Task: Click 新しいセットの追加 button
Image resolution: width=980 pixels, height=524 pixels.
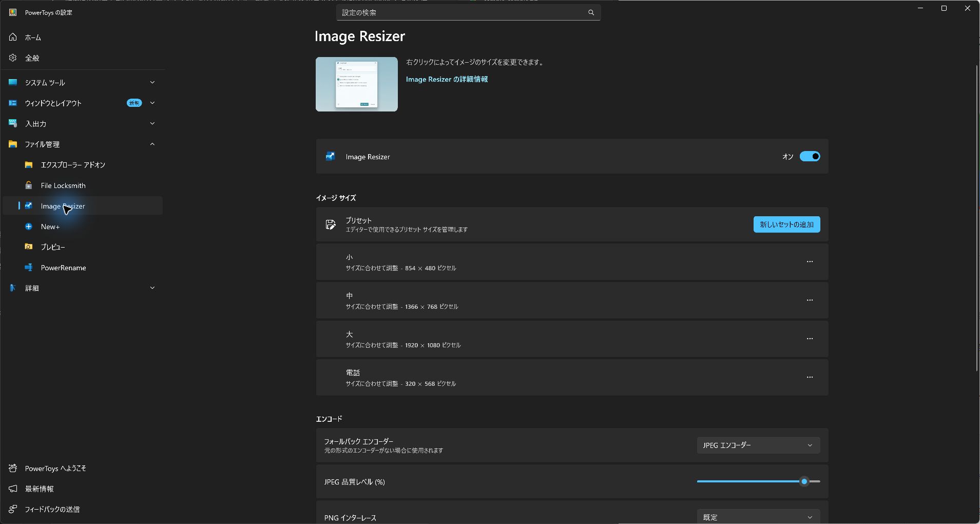Action: click(786, 224)
